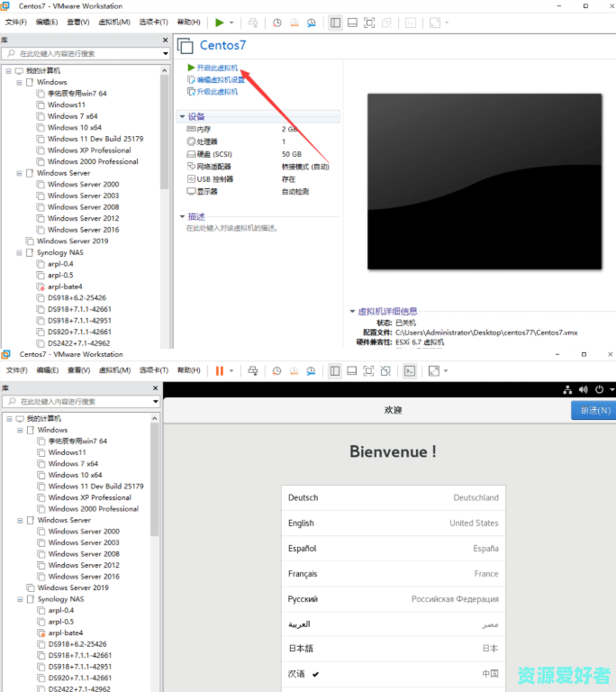Click Unity mode icon in upper window toolbar
The image size is (616, 692).
[386, 23]
